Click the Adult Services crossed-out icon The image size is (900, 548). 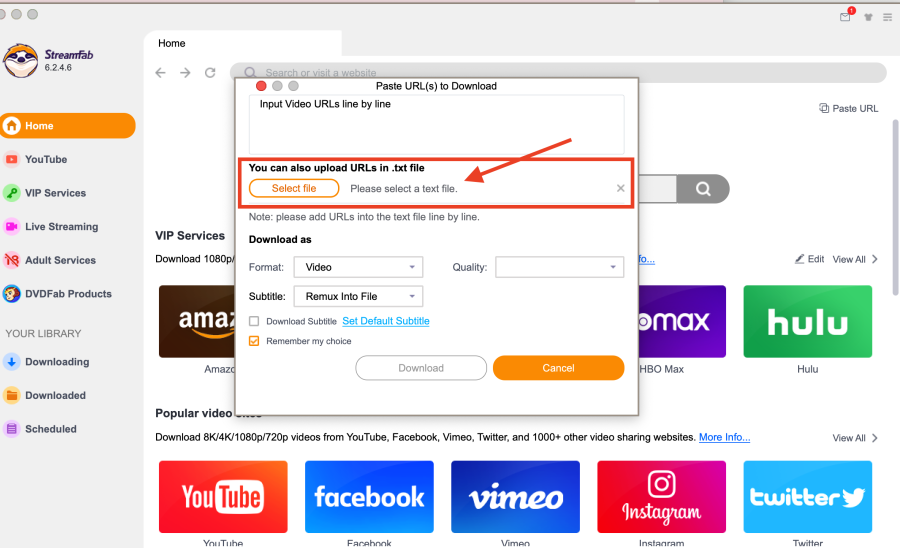[x=11, y=261]
